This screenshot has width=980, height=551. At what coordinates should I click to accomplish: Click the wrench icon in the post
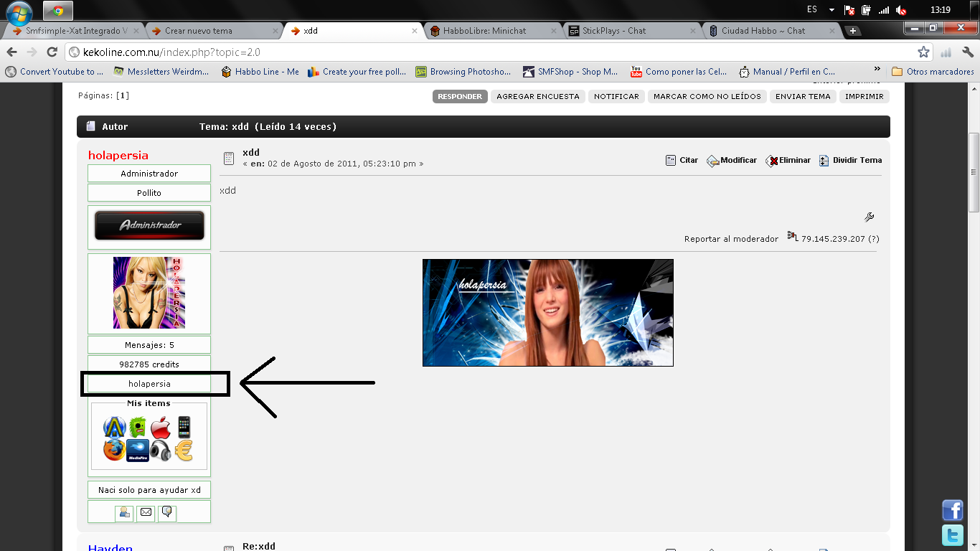click(x=869, y=217)
